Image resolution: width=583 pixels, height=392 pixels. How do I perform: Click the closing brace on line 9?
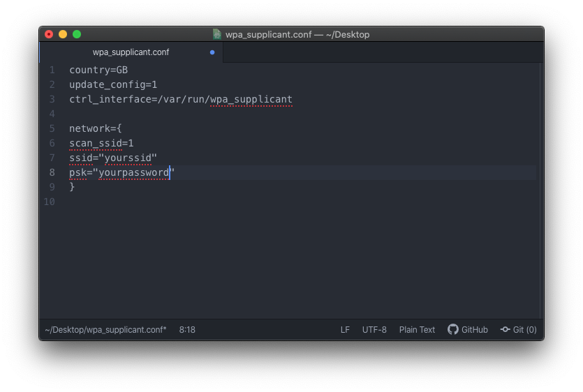pos(72,187)
